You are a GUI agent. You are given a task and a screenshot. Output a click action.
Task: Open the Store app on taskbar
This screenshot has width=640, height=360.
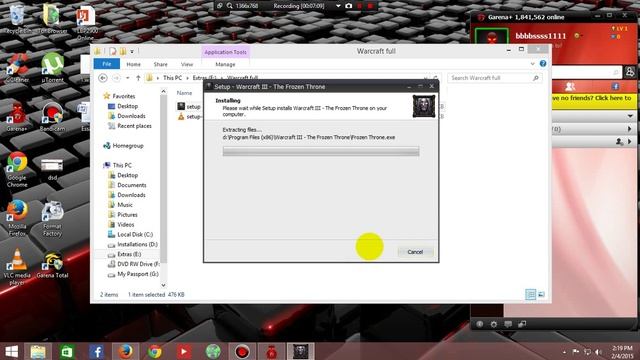click(67, 351)
